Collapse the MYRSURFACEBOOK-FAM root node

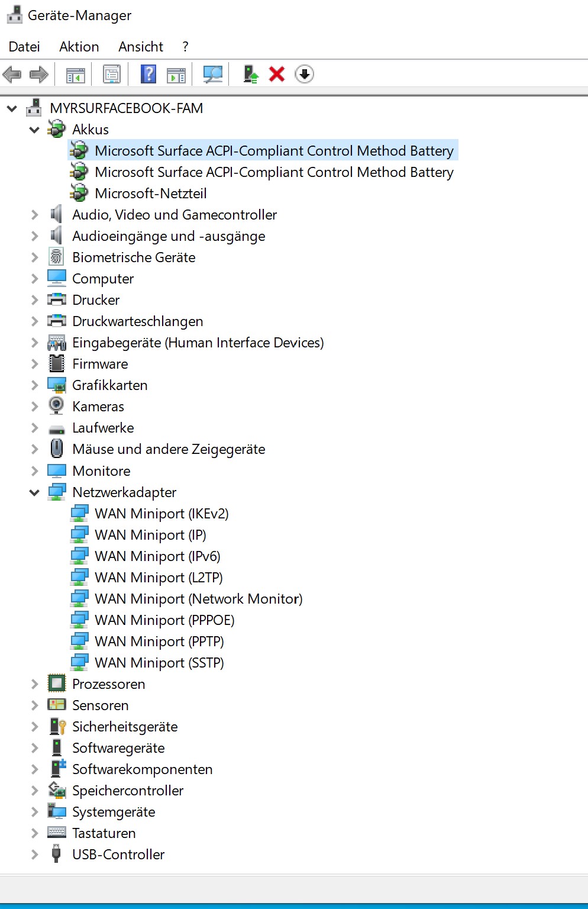tap(12, 108)
